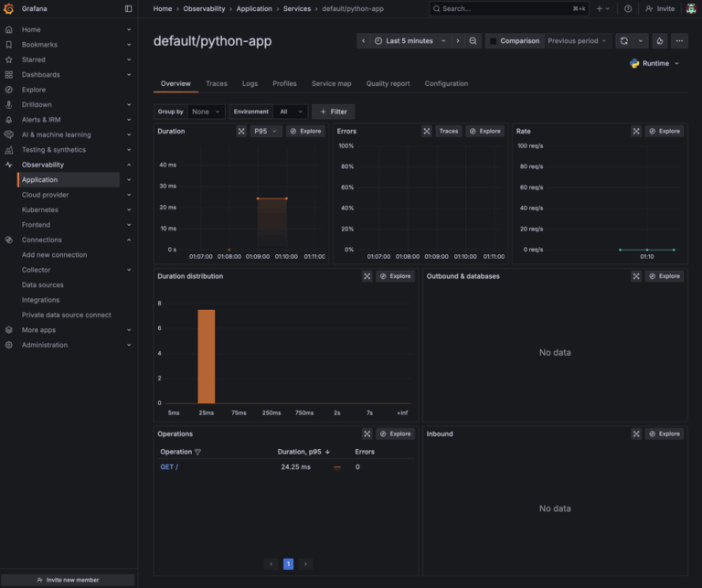Click Explore on the Duration panel
The height and width of the screenshot is (588, 702).
305,131
